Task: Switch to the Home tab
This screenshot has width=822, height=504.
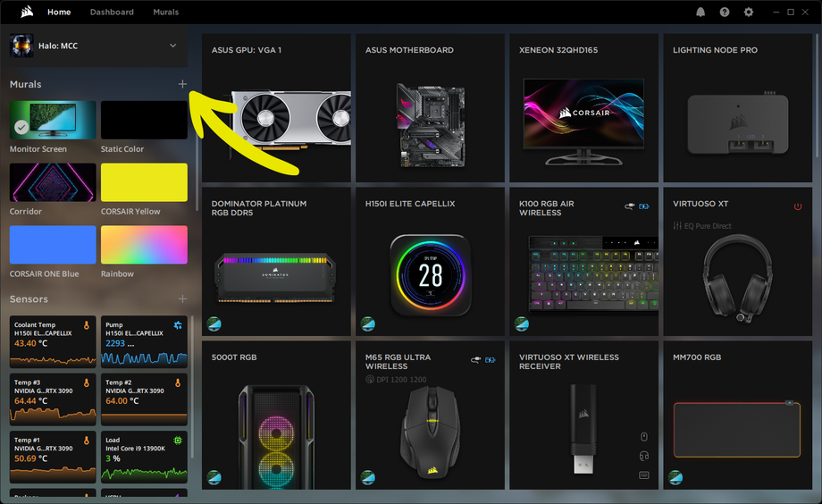Action: pyautogui.click(x=59, y=12)
